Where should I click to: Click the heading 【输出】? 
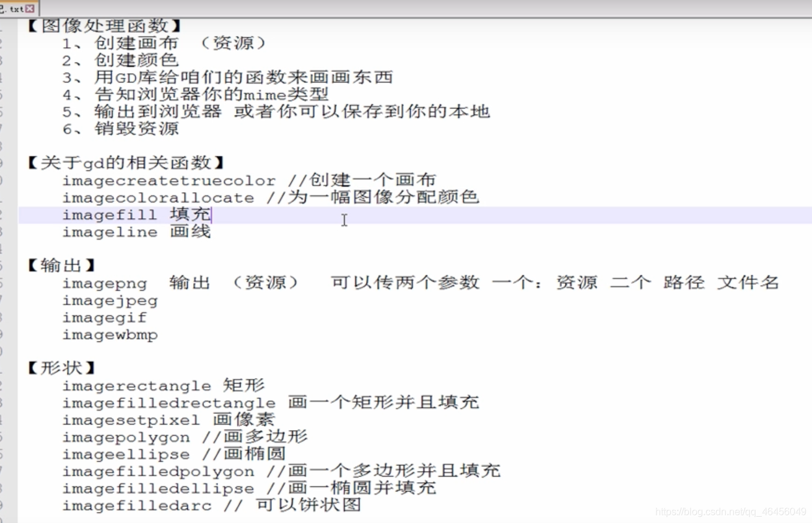pyautogui.click(x=61, y=266)
